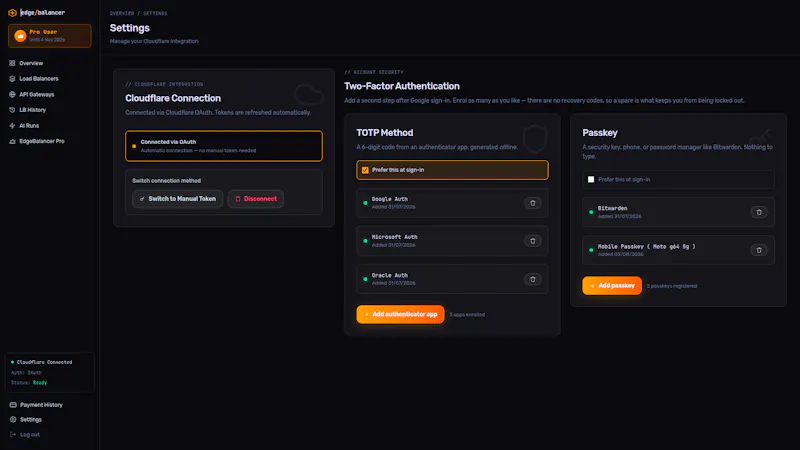Click the Pro User avatar icon
The width and height of the screenshot is (800, 450).
pyautogui.click(x=20, y=36)
